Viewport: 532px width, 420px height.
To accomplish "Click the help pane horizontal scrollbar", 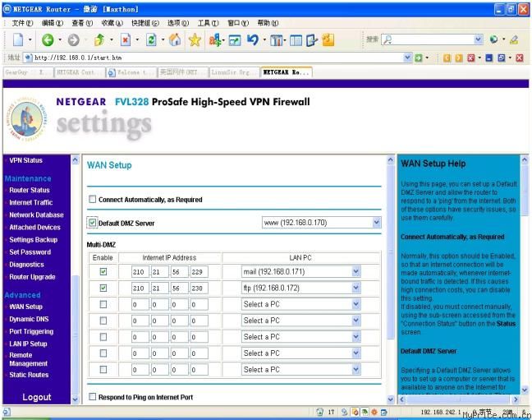I will [x=459, y=399].
